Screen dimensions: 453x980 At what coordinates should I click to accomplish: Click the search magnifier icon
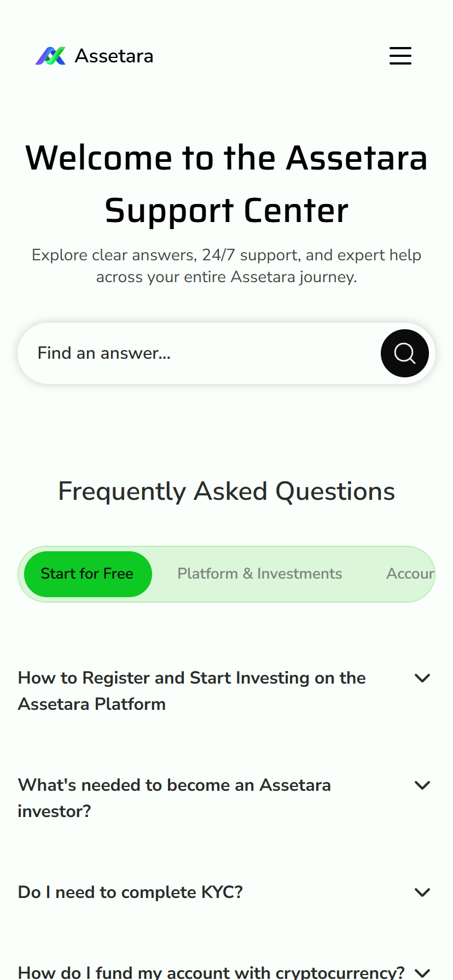pos(404,353)
